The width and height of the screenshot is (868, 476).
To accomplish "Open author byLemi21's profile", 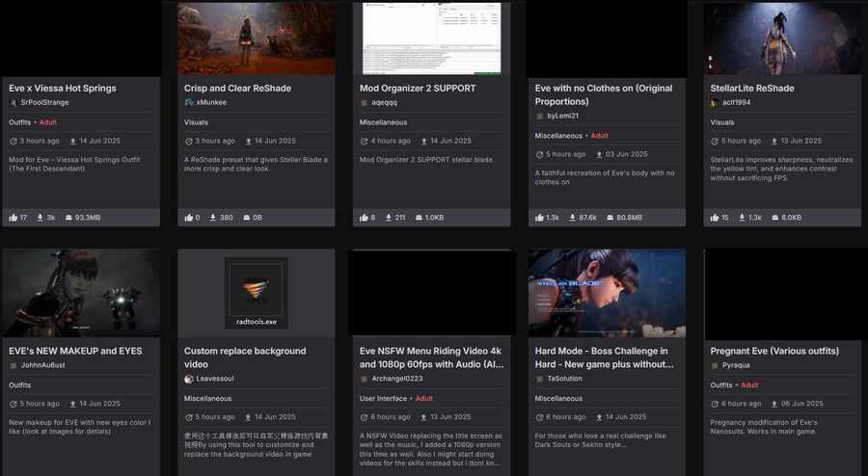I will click(562, 116).
